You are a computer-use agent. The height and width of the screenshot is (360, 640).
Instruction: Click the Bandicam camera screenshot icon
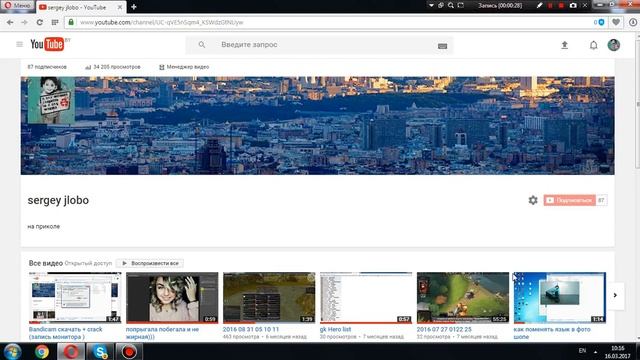(x=573, y=5)
